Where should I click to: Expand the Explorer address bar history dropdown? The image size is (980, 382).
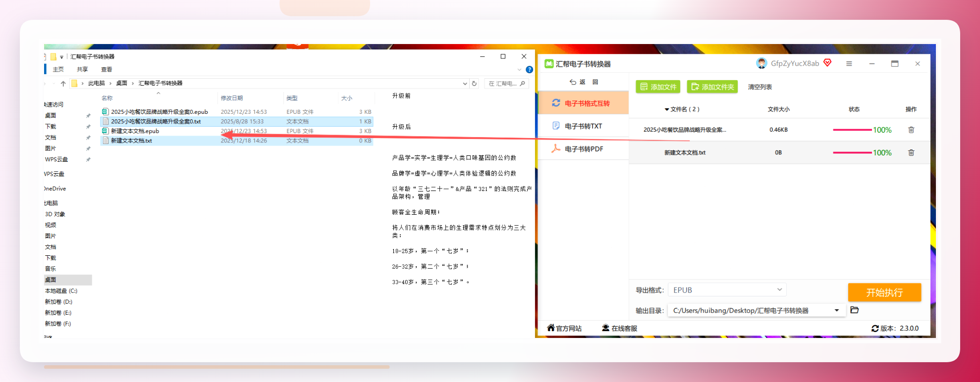[x=465, y=84]
